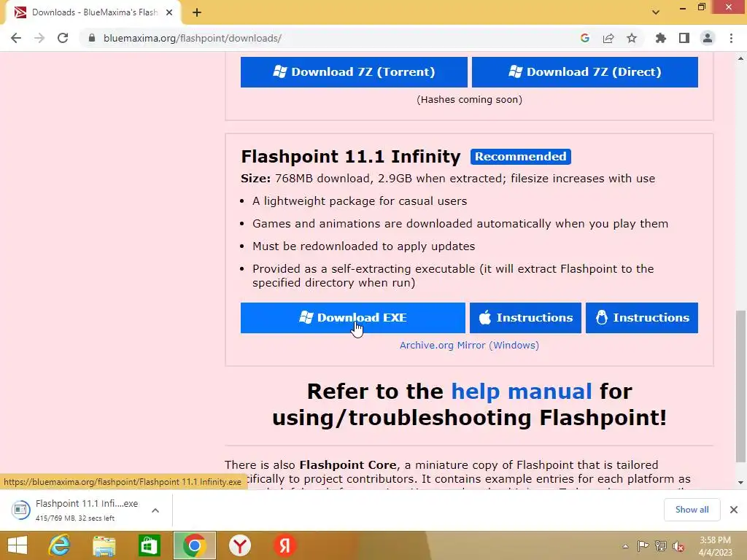Launch Internet Explorer from taskbar
This screenshot has width=747, height=560.
tap(59, 545)
